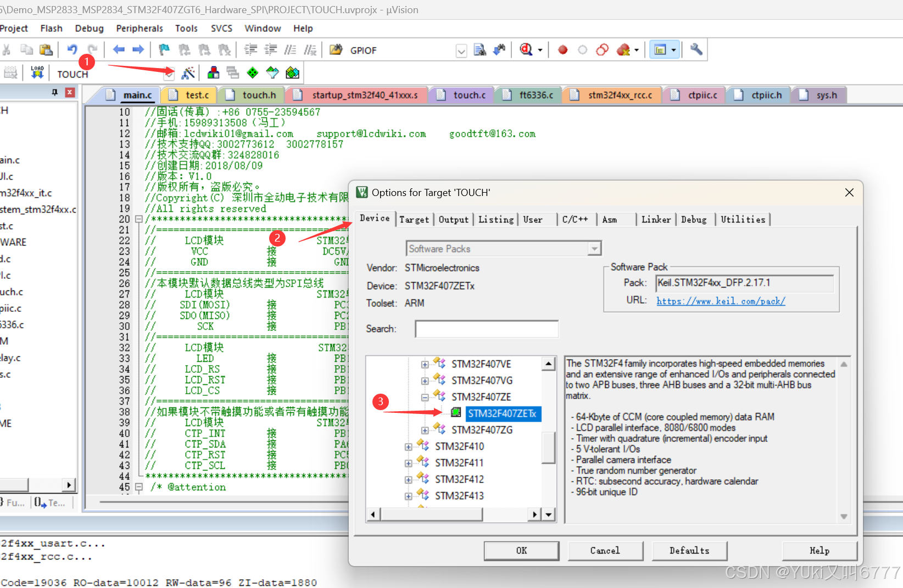Click Uncomment selection icon
This screenshot has width=903, height=588.
click(310, 50)
